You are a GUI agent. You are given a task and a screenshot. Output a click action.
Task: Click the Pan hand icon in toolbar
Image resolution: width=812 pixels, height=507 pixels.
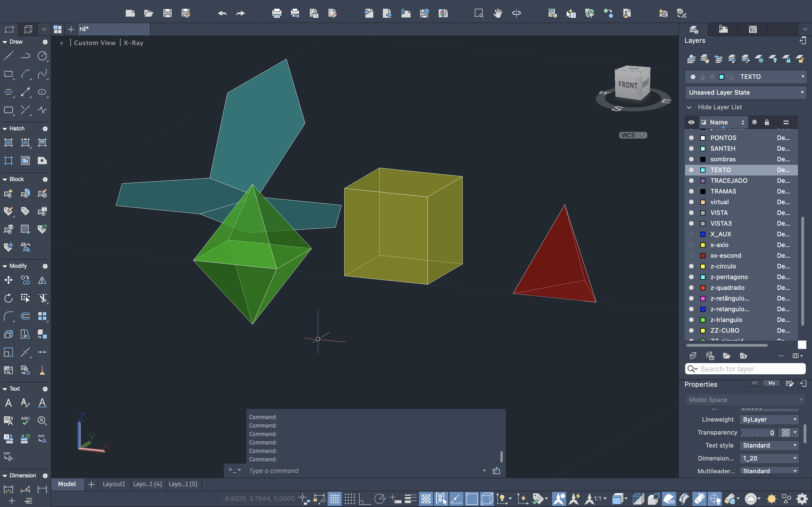[x=498, y=14]
